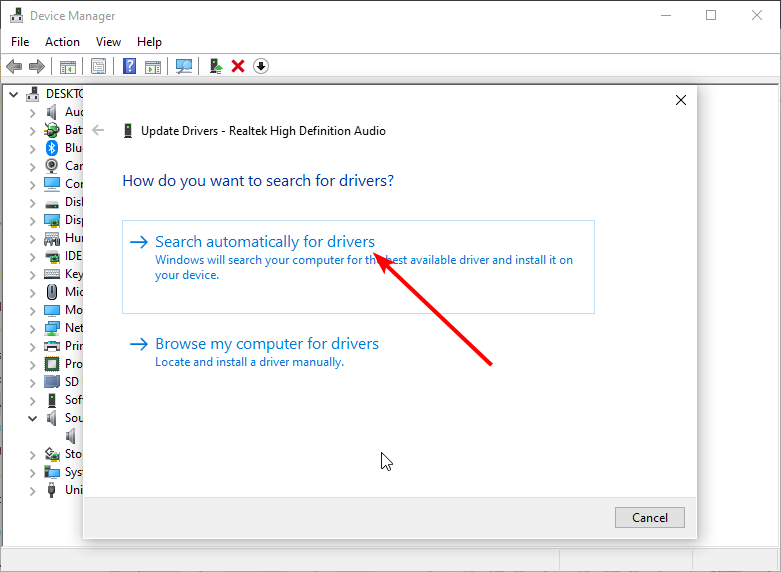Click the Computer monitor category icon
The image size is (781, 572).
tap(52, 184)
